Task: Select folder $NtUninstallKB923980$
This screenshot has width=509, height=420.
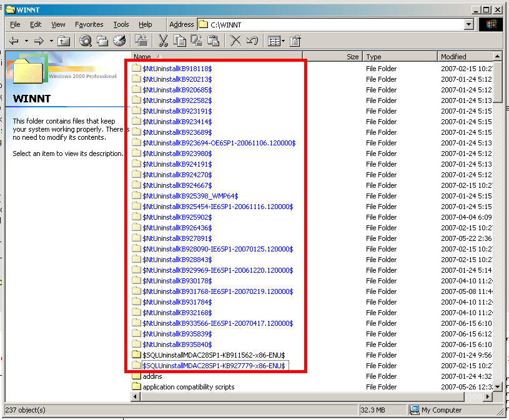Action: 177,154
